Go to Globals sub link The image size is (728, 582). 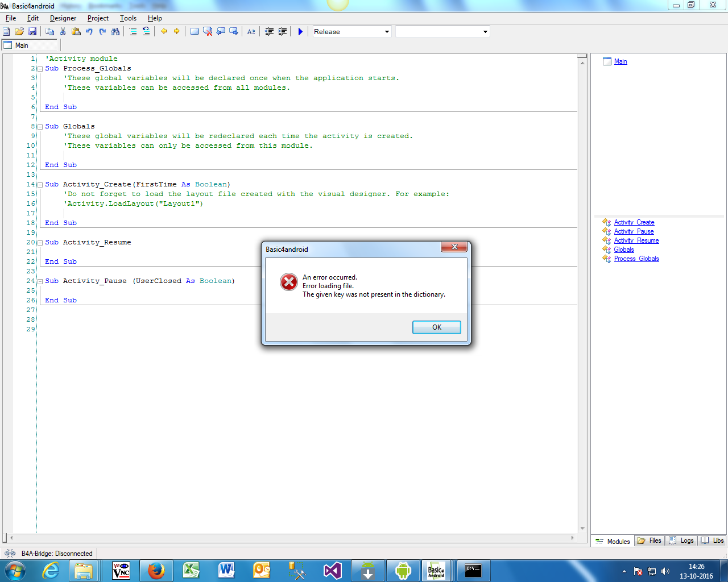624,250
